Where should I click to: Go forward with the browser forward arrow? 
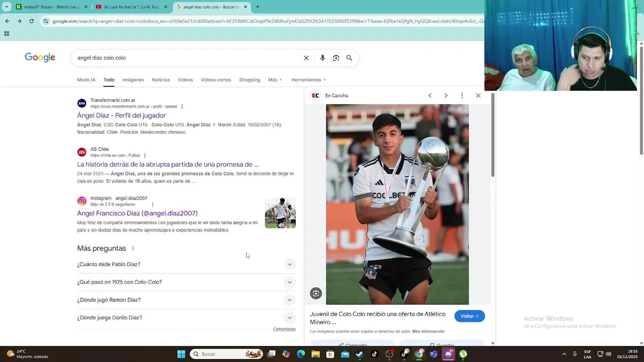coord(19,21)
